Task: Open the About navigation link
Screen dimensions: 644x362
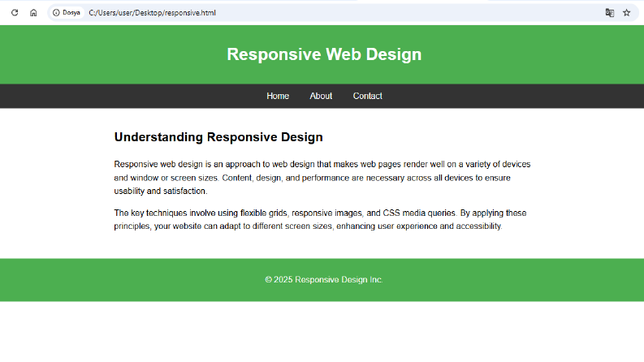Action: (x=321, y=96)
